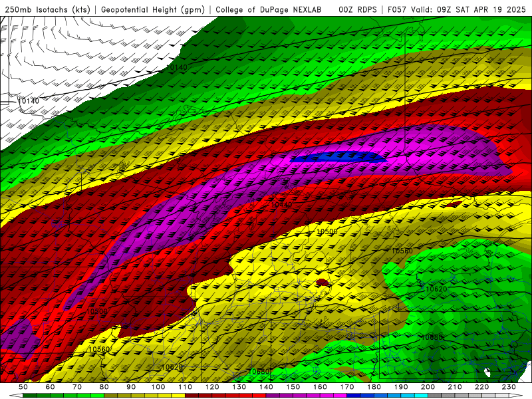532x399 pixels.
Task: Click the 'College of DuPage NEXLAB' header text
Action: coord(269,10)
